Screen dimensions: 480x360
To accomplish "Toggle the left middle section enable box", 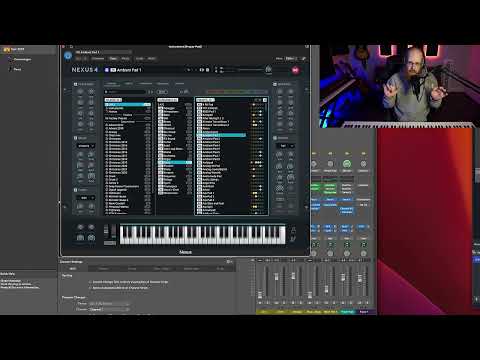I will pos(75,138).
